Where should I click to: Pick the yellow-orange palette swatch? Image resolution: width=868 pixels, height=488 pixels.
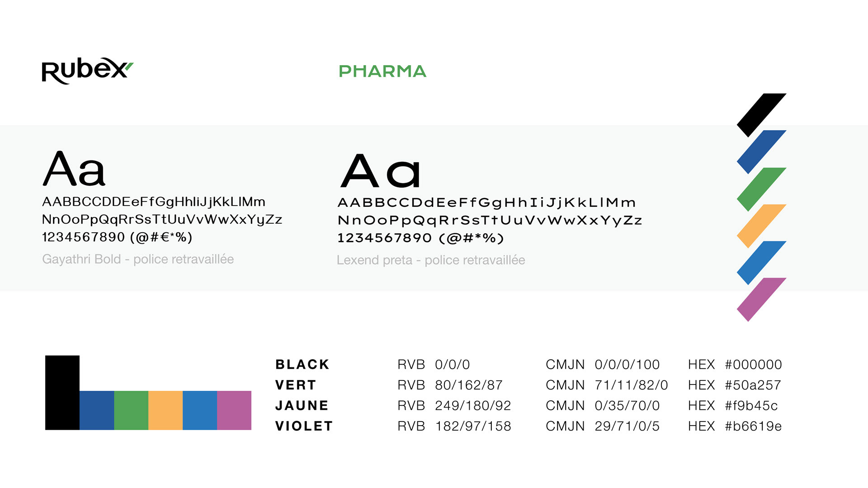point(165,410)
